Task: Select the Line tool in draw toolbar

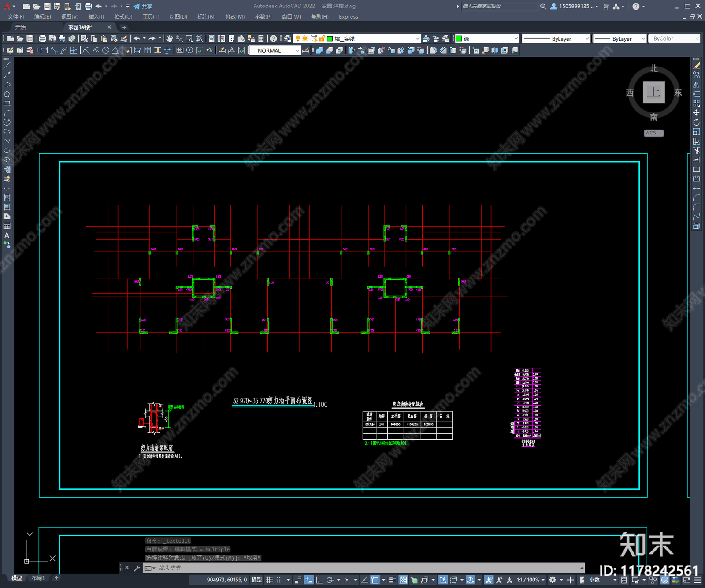Action: pos(7,66)
